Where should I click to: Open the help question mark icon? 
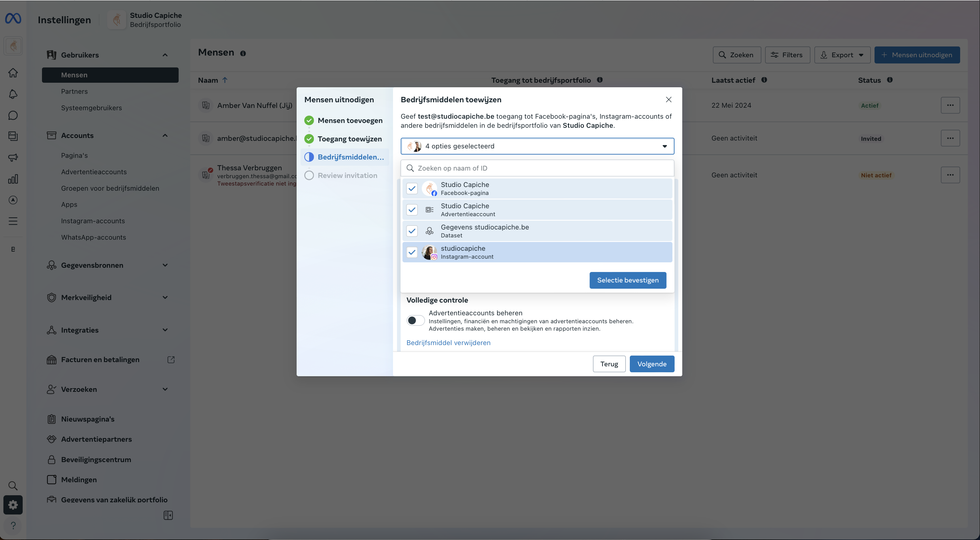13,526
